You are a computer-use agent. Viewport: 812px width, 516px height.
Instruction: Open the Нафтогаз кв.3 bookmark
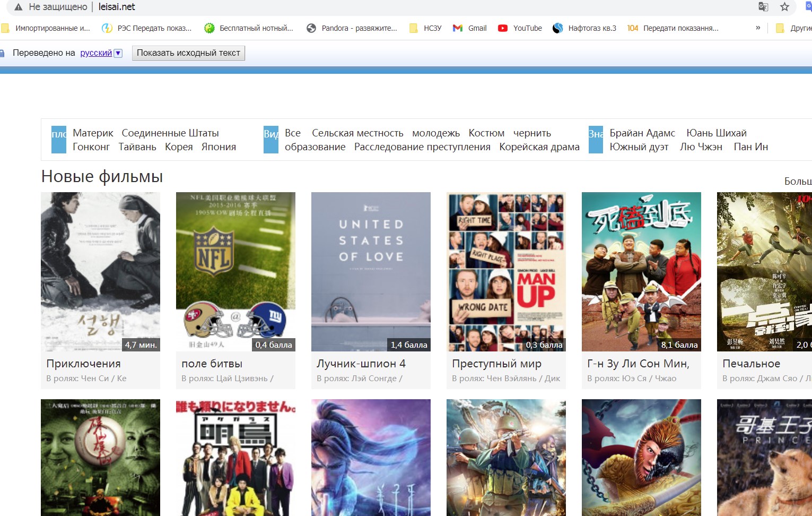tap(584, 28)
